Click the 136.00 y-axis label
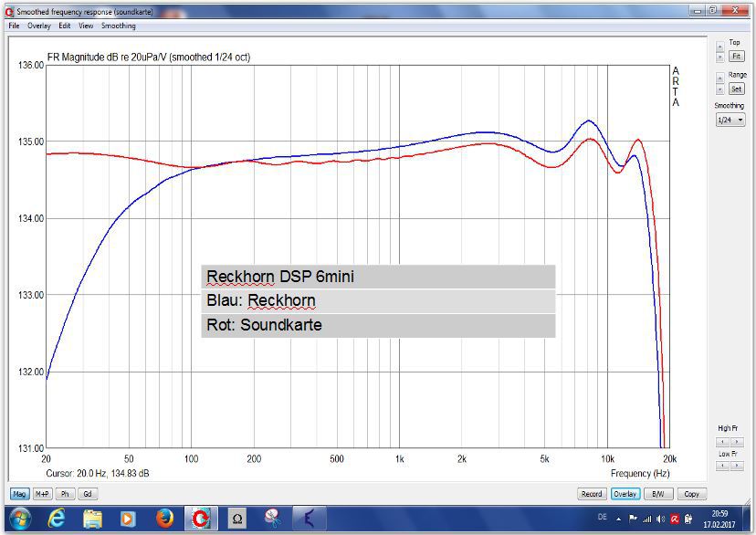Screen dimensions: 756x535 click(x=31, y=65)
